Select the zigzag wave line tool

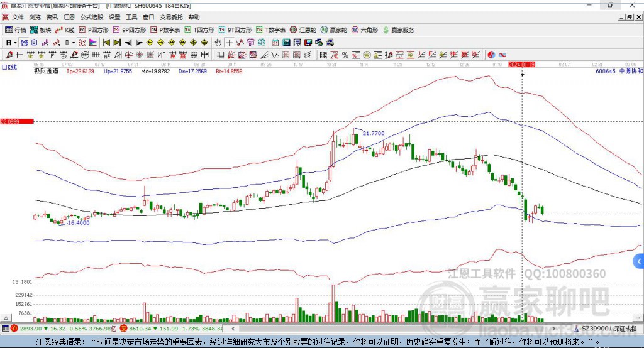click(275, 55)
